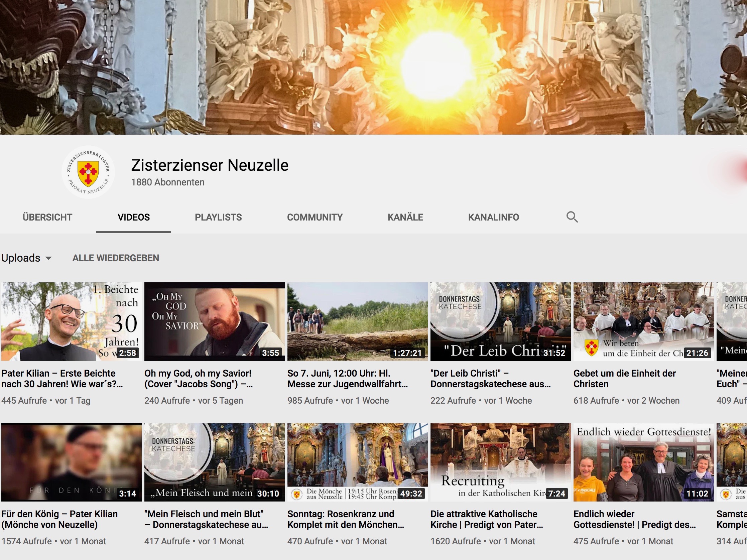747x560 pixels.
Task: Click ALLE WIEDERGEBEN to play all
Action: coord(116,258)
